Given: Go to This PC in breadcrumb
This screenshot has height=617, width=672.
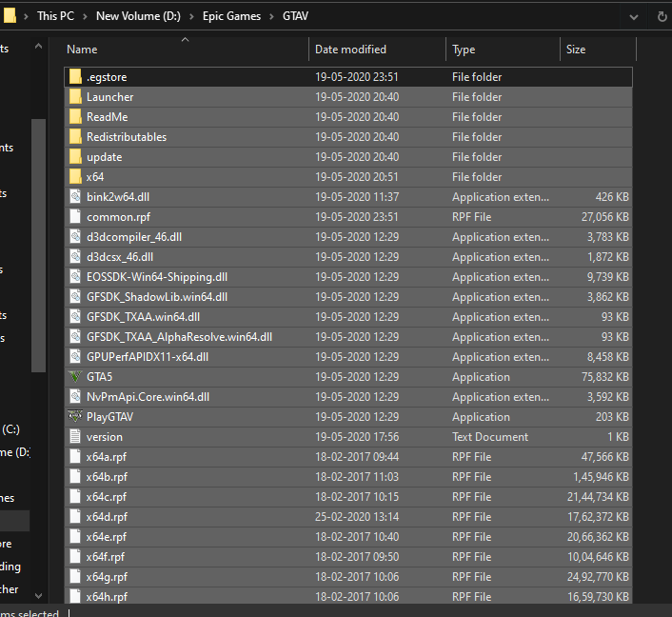Looking at the screenshot, I should pos(56,16).
